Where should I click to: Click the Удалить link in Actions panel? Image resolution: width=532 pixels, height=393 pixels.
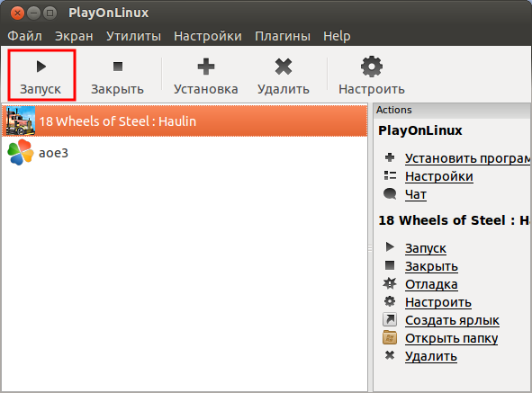431,356
